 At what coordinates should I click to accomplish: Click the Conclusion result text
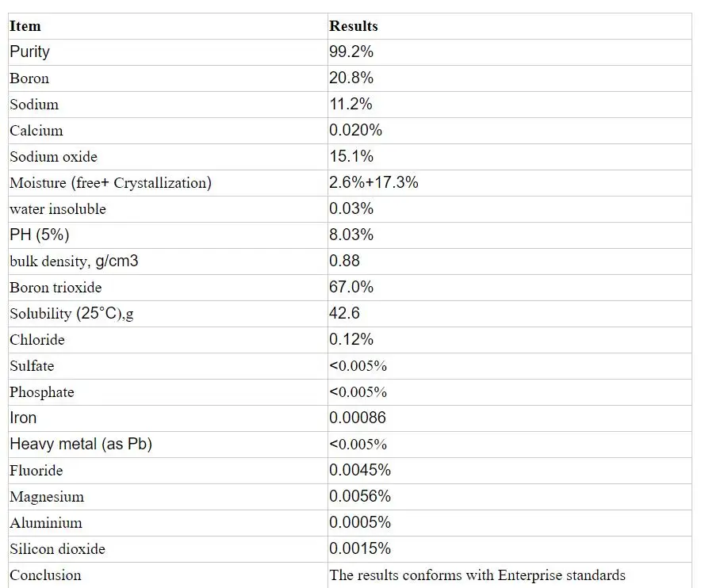(x=477, y=575)
